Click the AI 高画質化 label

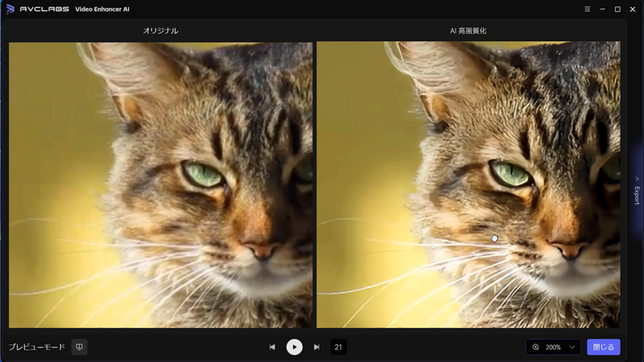[x=468, y=31]
